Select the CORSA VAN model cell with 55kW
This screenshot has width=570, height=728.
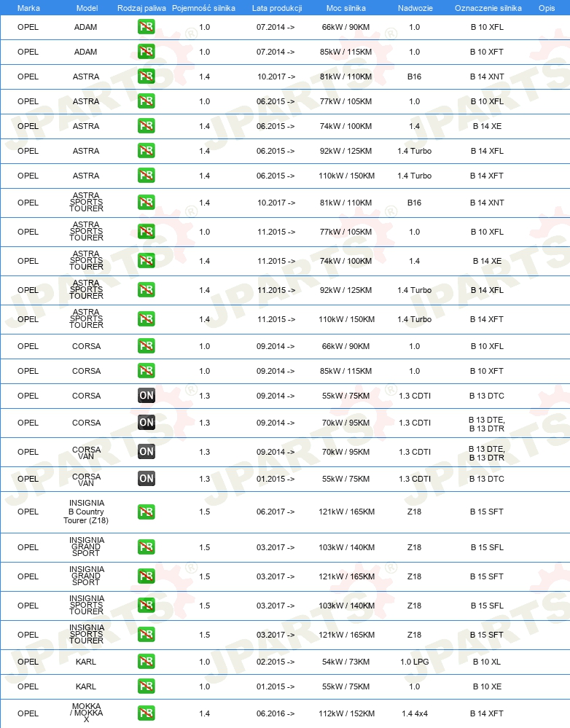pyautogui.click(x=87, y=480)
